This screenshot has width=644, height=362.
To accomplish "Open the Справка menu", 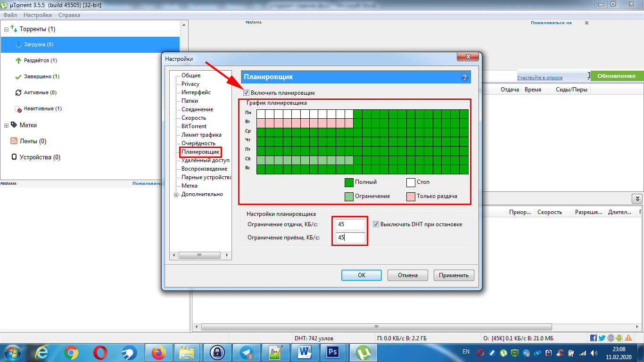I will (x=69, y=15).
